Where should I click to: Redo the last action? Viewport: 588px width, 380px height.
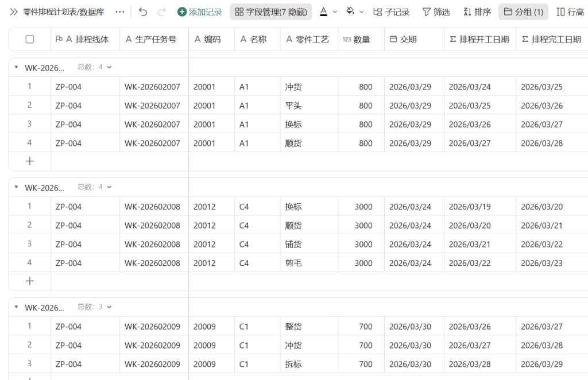[x=161, y=12]
